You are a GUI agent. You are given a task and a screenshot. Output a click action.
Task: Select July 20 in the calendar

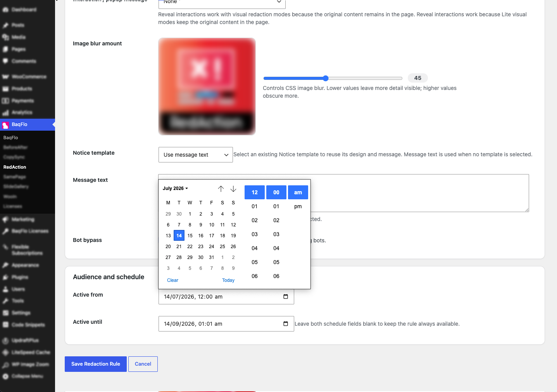[x=168, y=247]
